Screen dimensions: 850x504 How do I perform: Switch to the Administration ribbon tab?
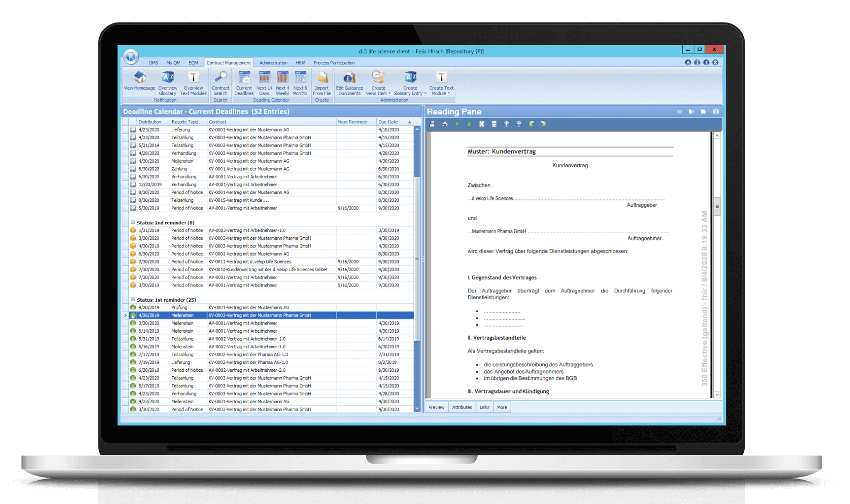273,63
